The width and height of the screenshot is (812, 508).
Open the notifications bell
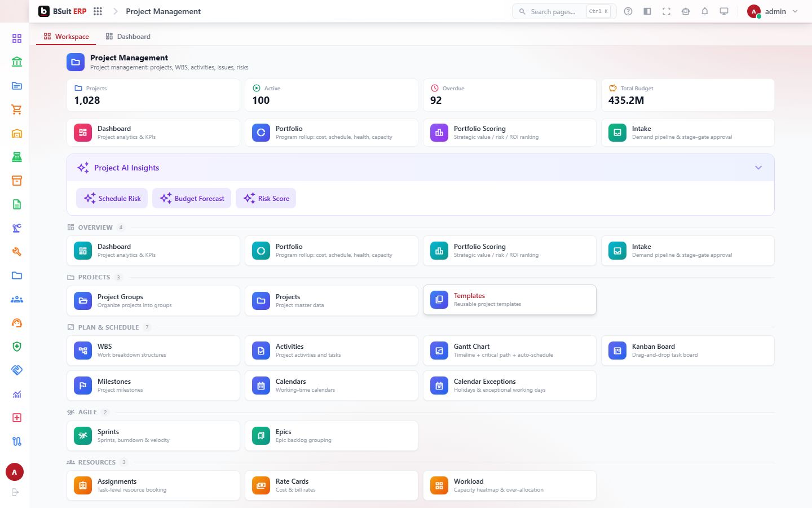tap(705, 11)
